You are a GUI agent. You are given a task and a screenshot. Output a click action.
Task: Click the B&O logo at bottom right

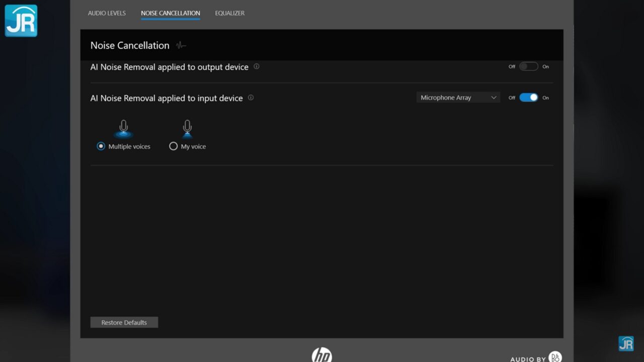(555, 357)
